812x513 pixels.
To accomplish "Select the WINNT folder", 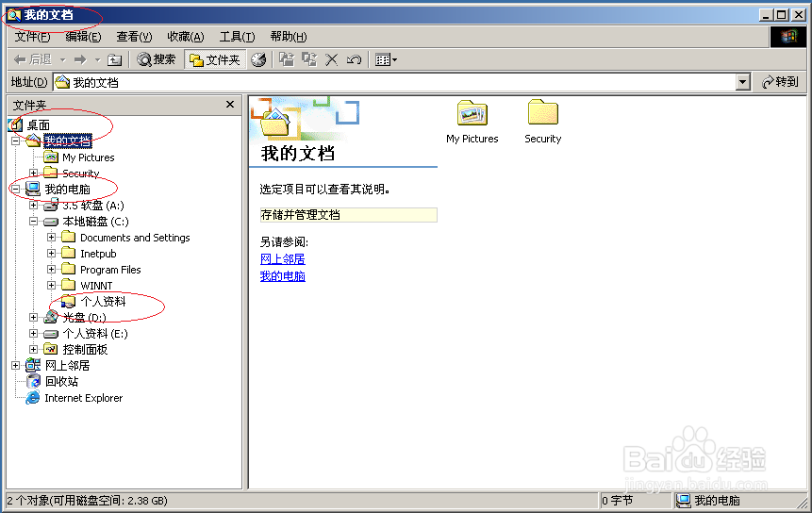I will pos(96,286).
